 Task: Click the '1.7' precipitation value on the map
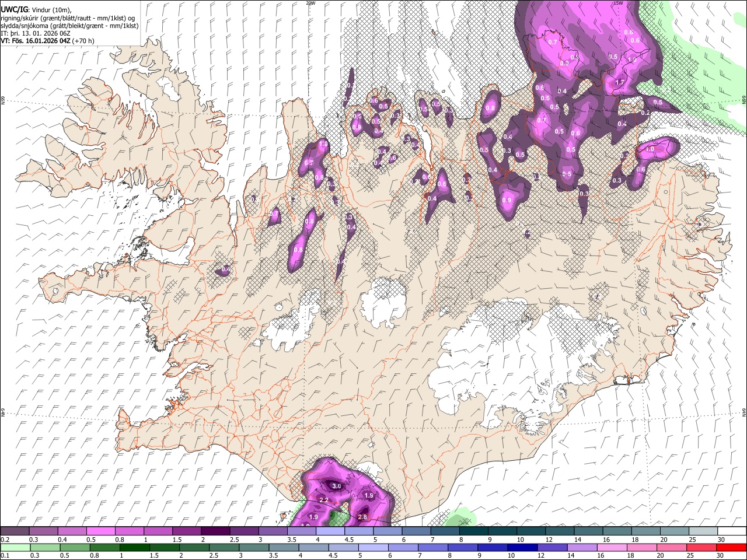click(620, 83)
